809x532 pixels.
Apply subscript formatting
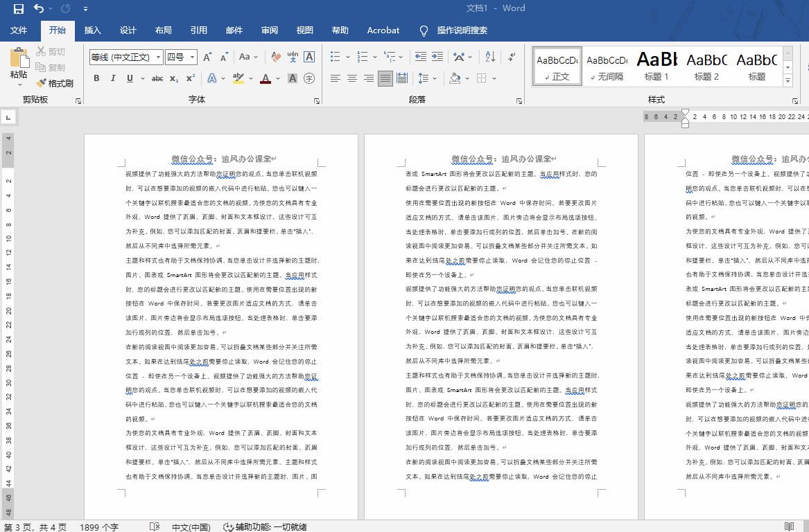(x=173, y=78)
